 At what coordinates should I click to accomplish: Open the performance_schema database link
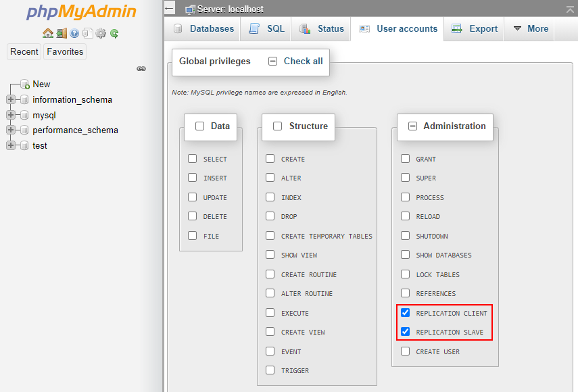(x=75, y=130)
